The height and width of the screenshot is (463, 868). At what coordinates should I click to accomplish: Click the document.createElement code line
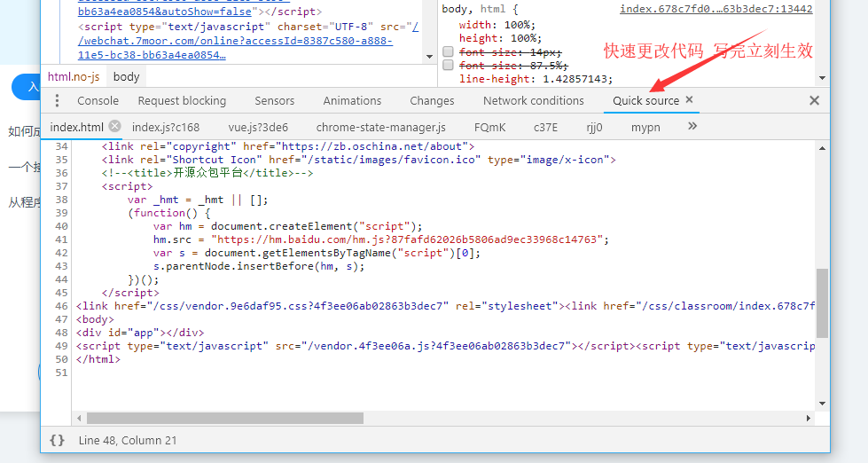[288, 226]
